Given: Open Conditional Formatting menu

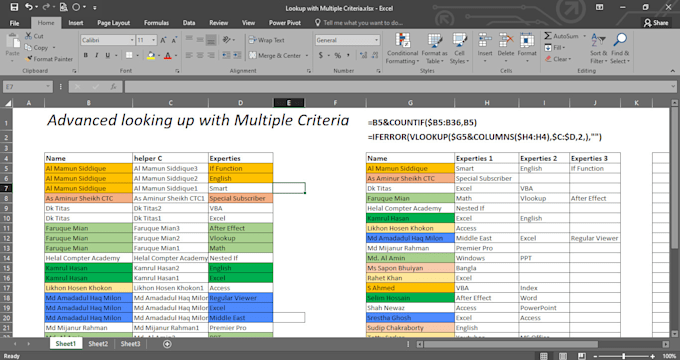Looking at the screenshot, I should [402, 48].
